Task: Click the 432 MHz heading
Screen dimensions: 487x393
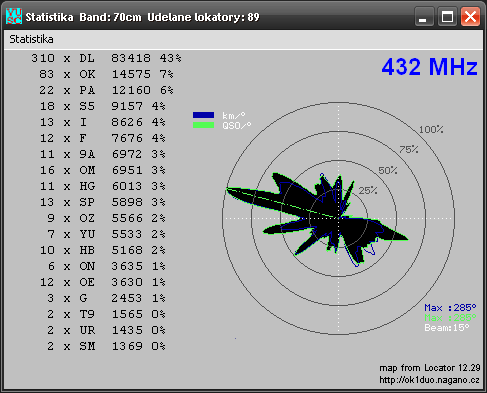Action: click(429, 67)
